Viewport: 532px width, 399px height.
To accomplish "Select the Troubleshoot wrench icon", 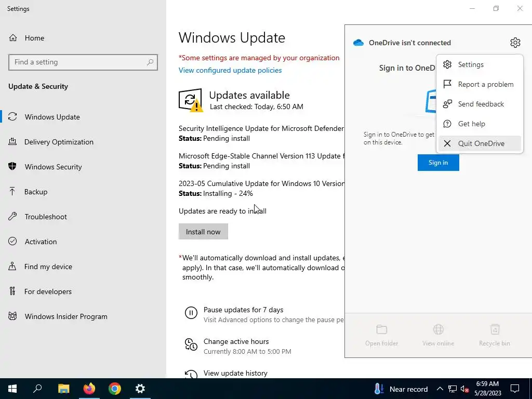I will [12, 217].
